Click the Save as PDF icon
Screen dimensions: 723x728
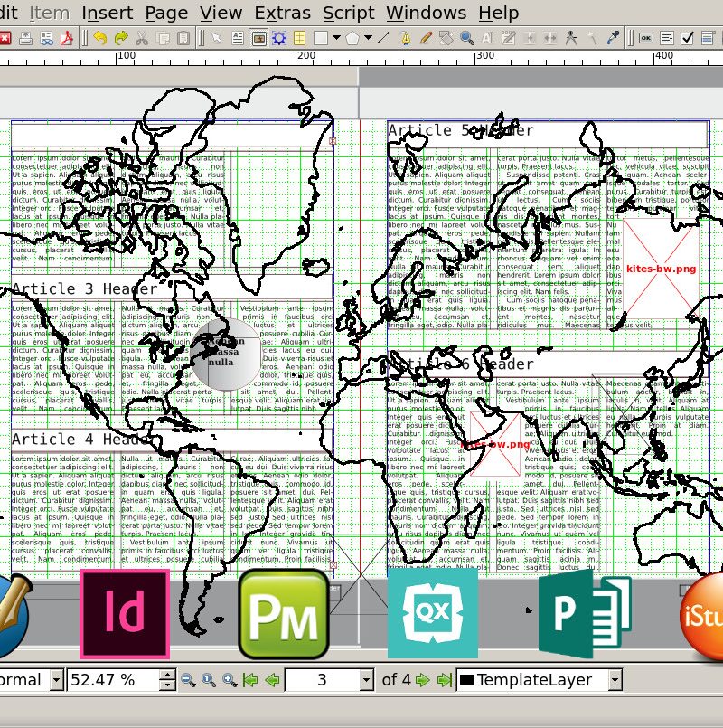67,38
